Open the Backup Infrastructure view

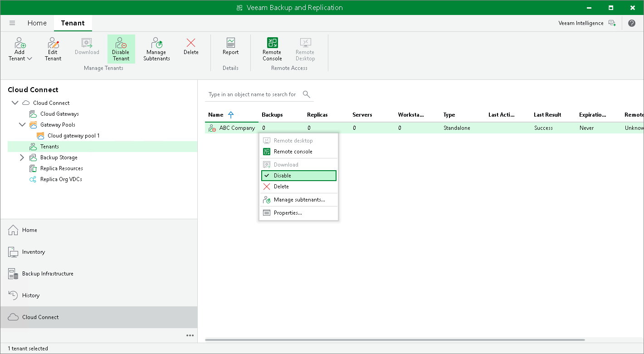coord(99,274)
